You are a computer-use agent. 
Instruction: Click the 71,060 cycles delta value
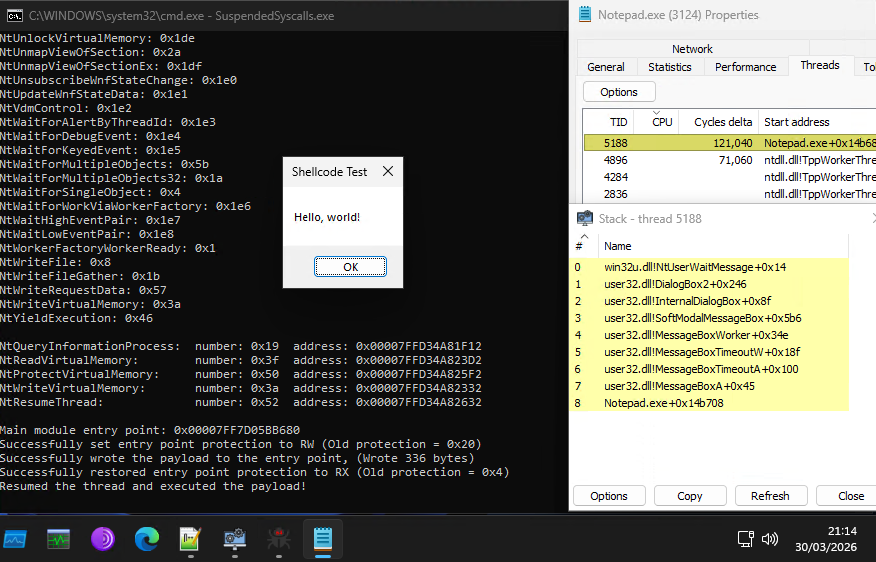tap(735, 160)
